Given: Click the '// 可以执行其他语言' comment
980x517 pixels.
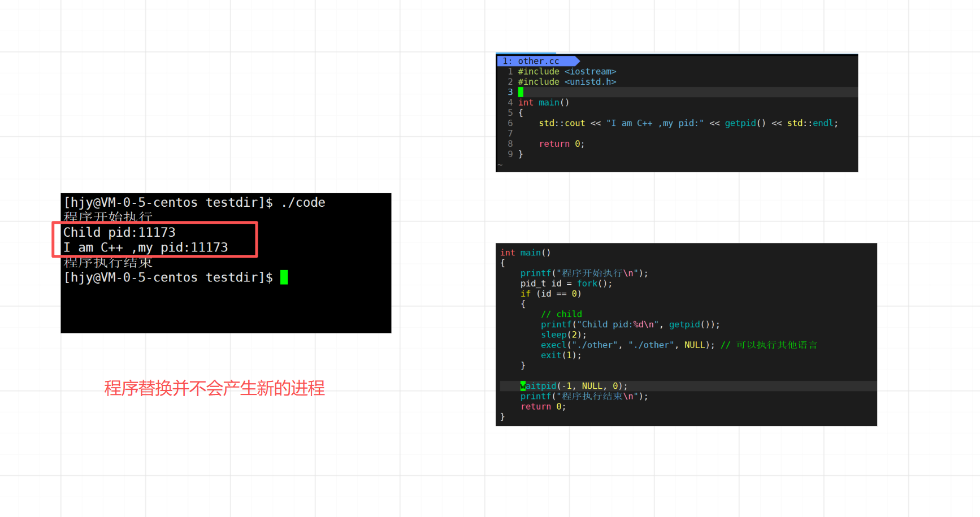Looking at the screenshot, I should click(x=769, y=345).
